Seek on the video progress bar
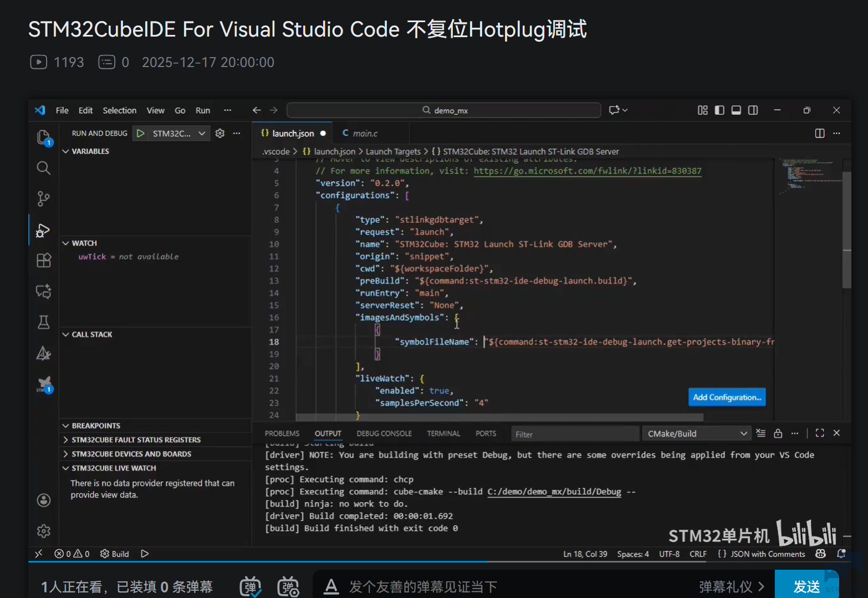The image size is (868, 598). coord(440,561)
